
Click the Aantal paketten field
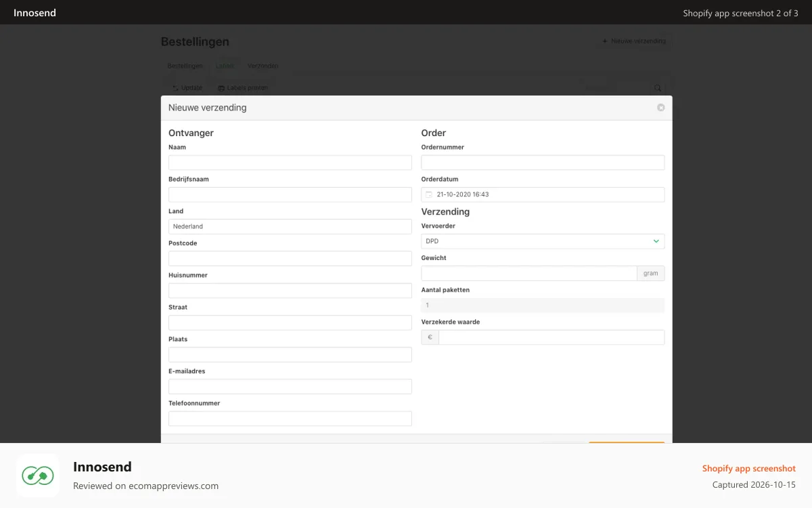543,305
